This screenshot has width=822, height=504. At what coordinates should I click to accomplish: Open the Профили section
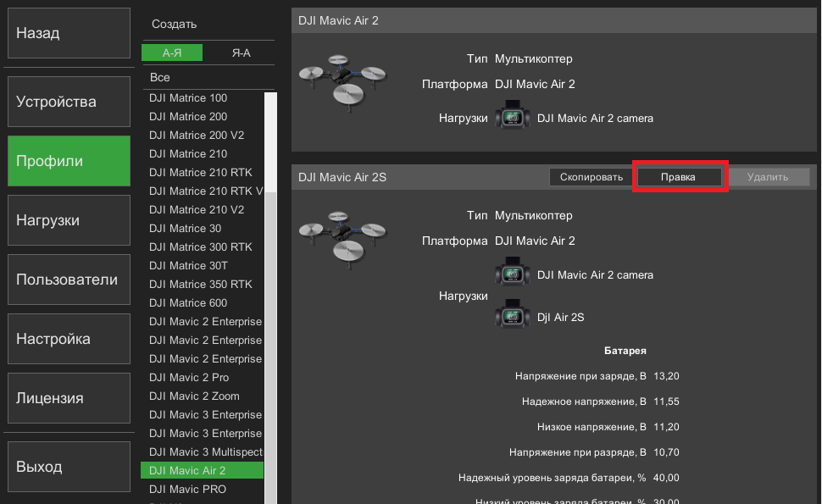(x=69, y=161)
